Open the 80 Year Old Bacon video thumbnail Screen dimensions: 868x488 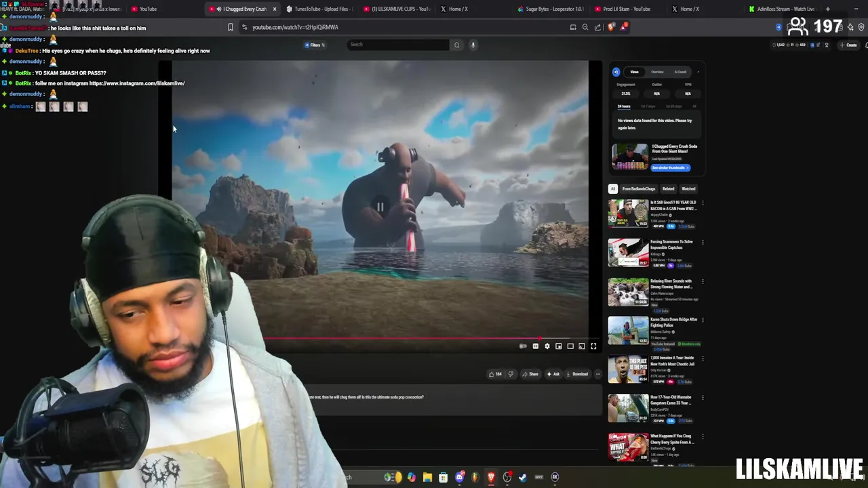[628, 213]
